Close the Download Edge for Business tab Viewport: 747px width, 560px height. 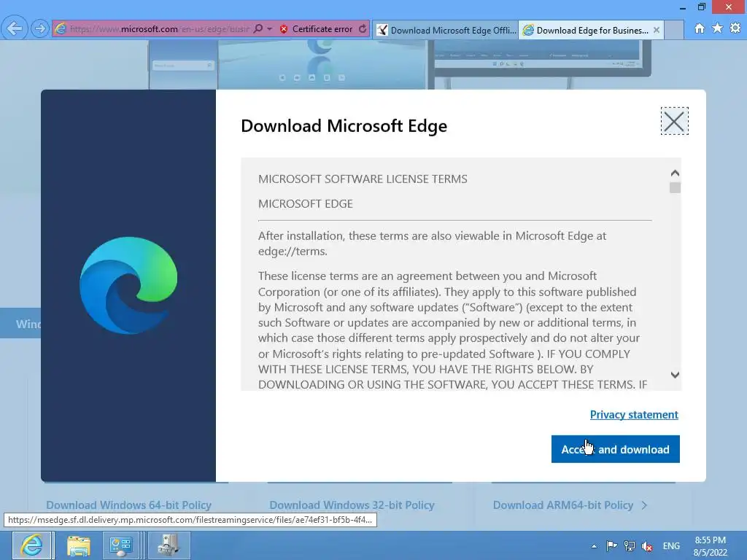coord(657,30)
